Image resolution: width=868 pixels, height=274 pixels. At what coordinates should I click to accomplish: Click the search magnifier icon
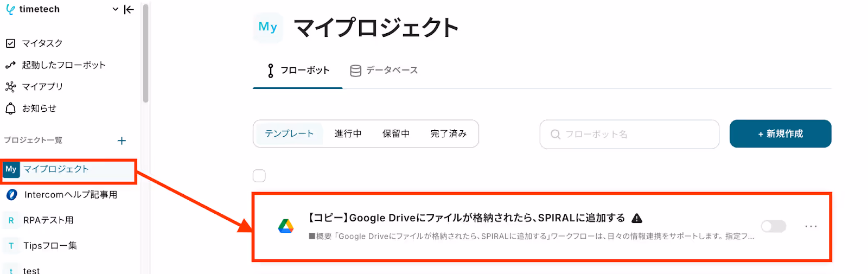pyautogui.click(x=556, y=134)
